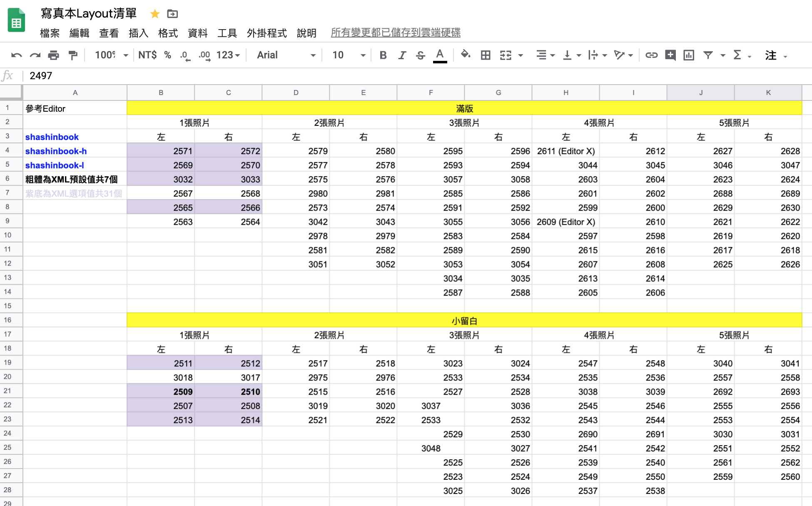The height and width of the screenshot is (506, 812).
Task: Click the insert comment icon
Action: pyautogui.click(x=670, y=55)
